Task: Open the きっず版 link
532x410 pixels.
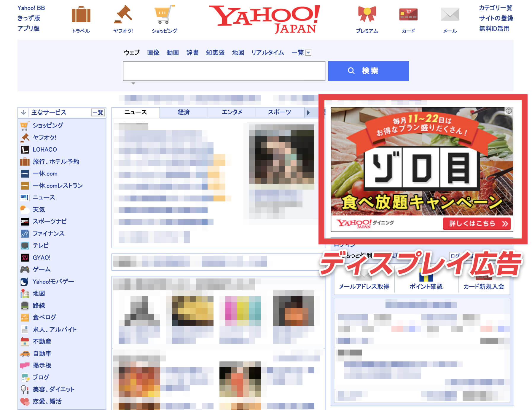Action: click(x=29, y=18)
